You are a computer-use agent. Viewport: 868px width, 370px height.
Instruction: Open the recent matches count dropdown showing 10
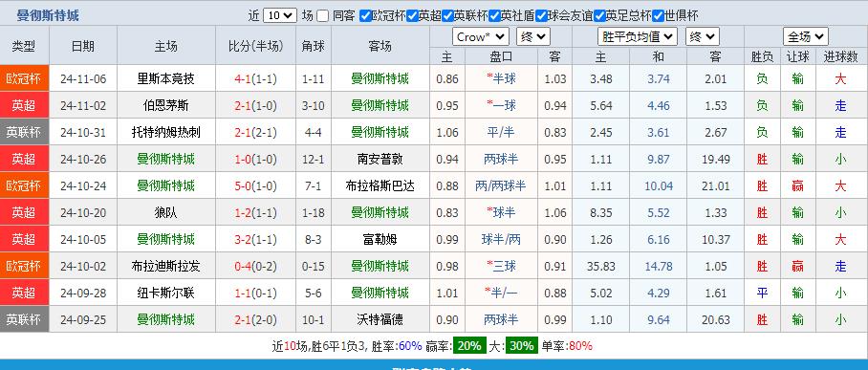(x=280, y=15)
